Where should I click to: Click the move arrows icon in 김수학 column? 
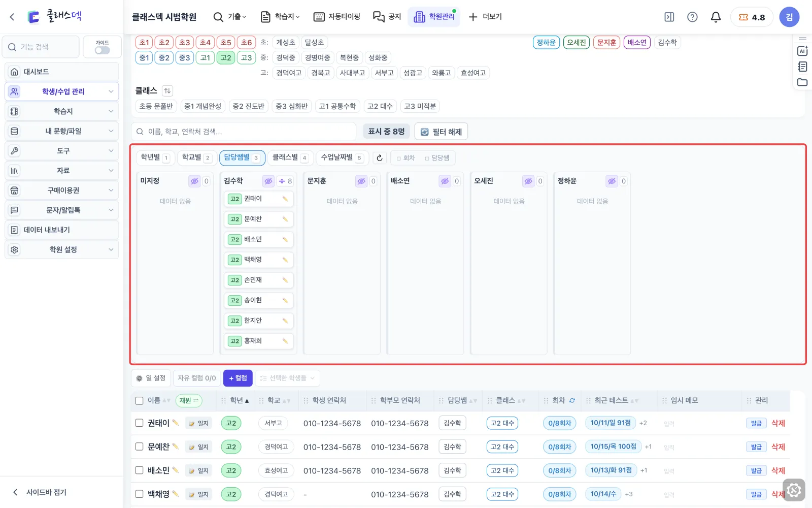coord(282,181)
